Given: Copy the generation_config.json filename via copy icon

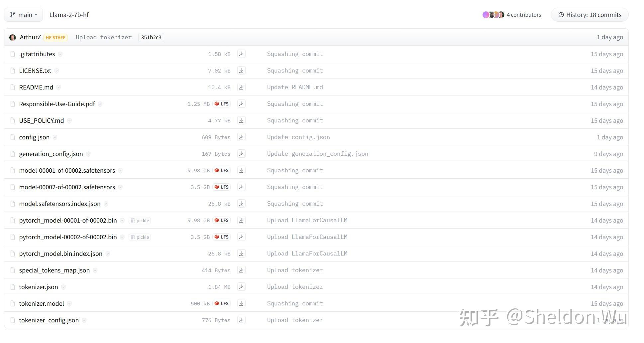Looking at the screenshot, I should tap(88, 154).
